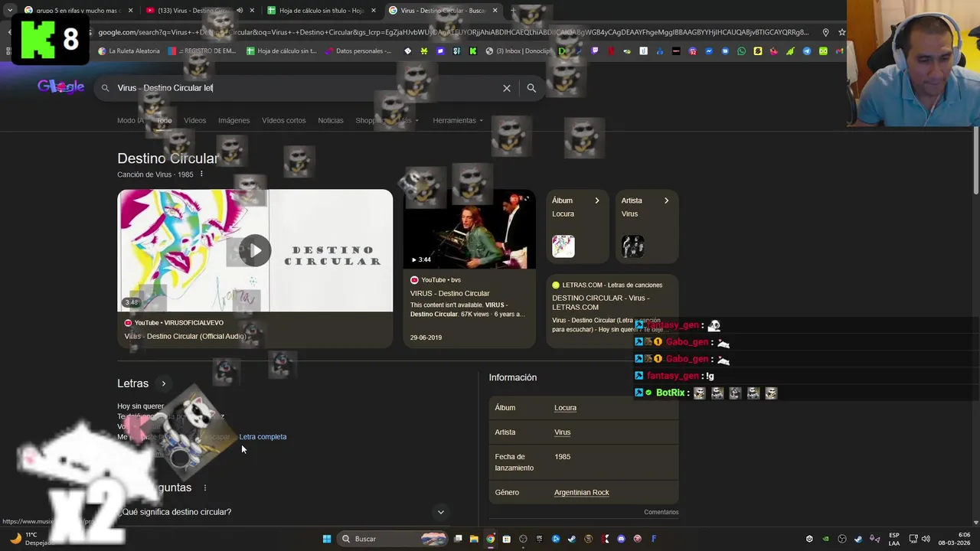Viewport: 980px width, 551px height.
Task: Open the volume control in system tray
Action: click(x=926, y=539)
